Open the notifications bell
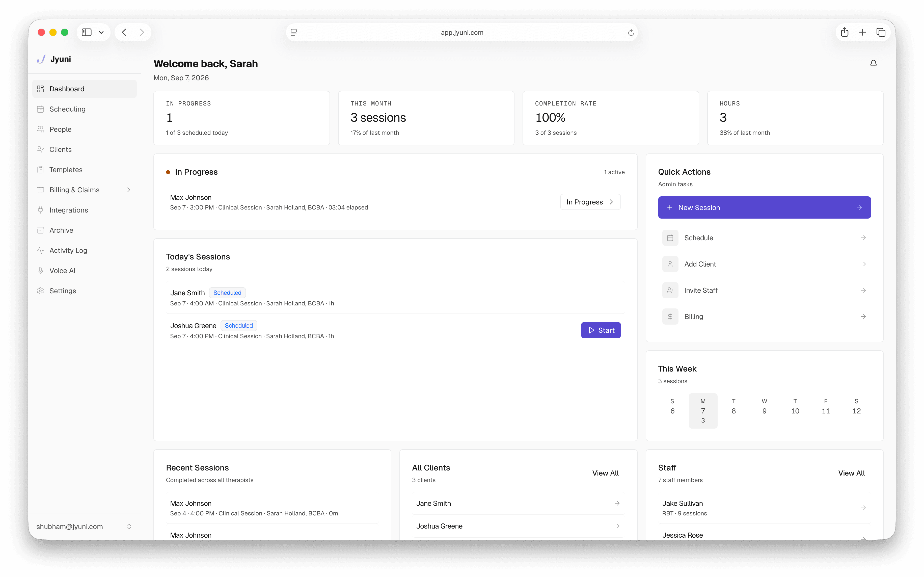Screen dimensions: 924x577 873,63
